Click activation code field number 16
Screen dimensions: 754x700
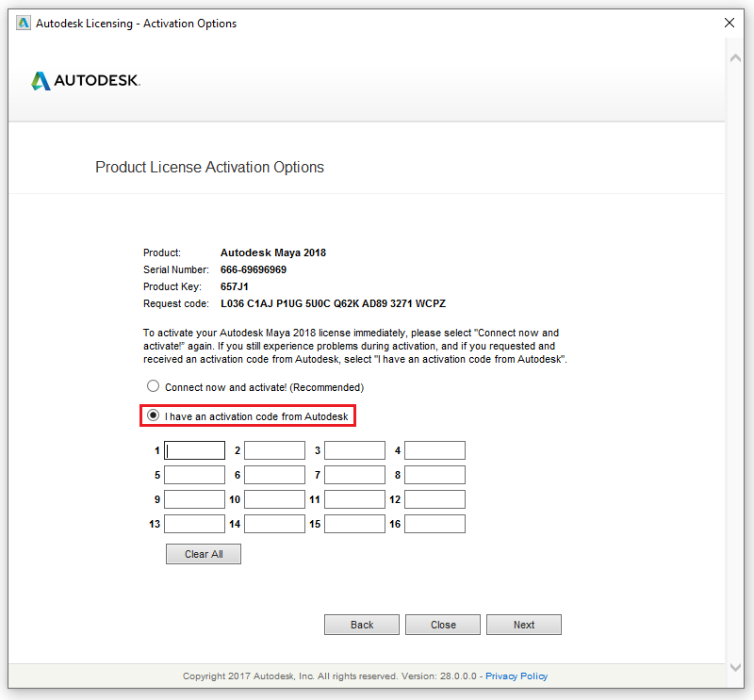pos(434,523)
